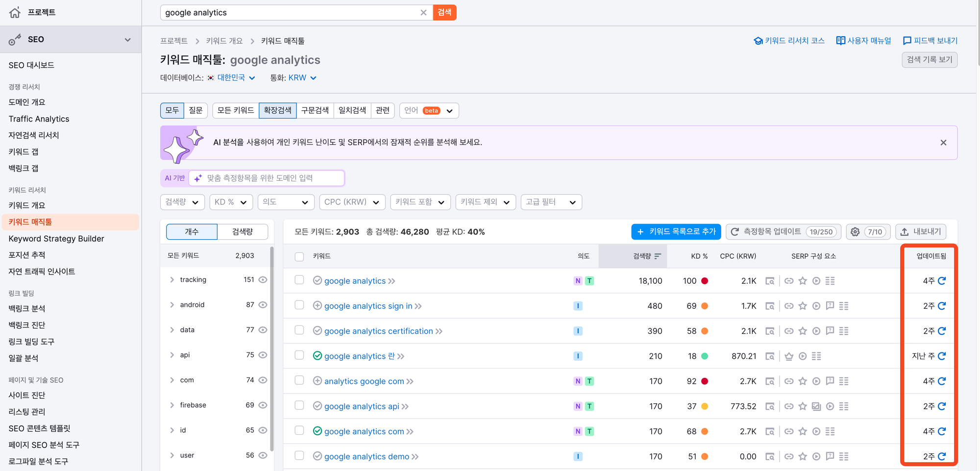Close the AI analysis banner
This screenshot has width=980, height=471.
(x=943, y=143)
